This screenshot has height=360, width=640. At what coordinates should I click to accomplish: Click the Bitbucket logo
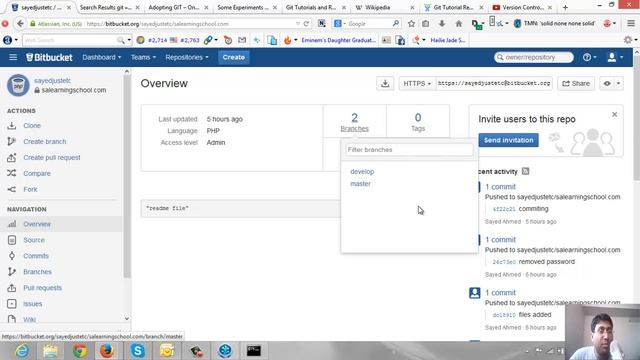coord(49,57)
